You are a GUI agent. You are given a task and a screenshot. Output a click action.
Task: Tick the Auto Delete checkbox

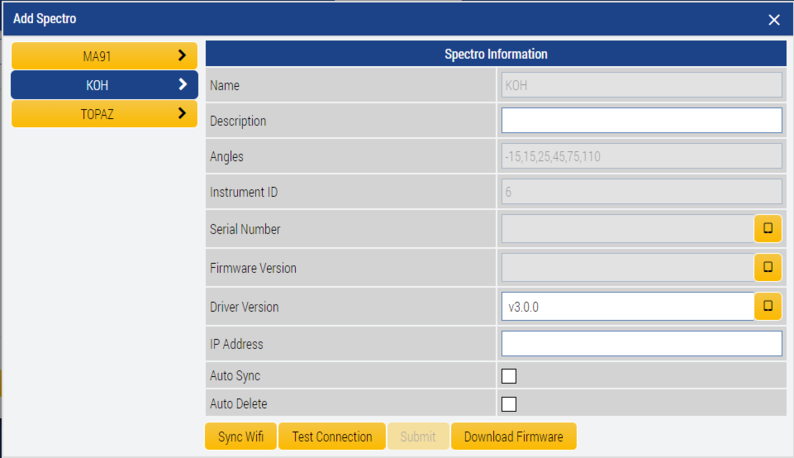click(509, 404)
